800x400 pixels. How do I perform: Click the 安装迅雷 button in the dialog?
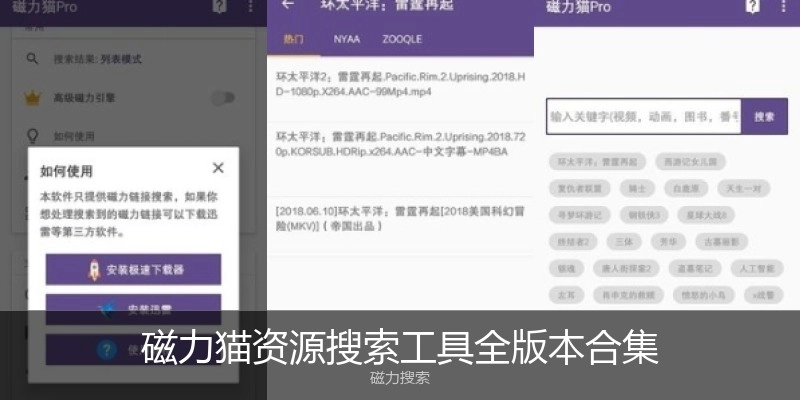133,308
